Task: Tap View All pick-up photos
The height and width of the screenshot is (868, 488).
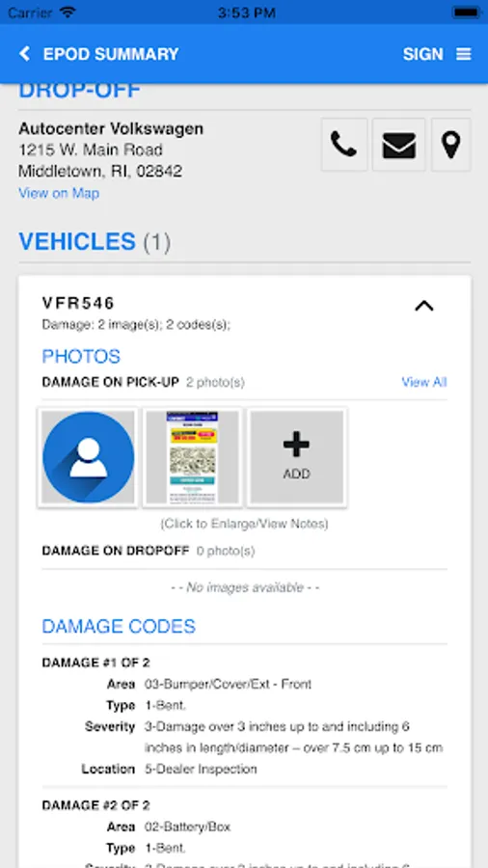Action: pos(423,382)
